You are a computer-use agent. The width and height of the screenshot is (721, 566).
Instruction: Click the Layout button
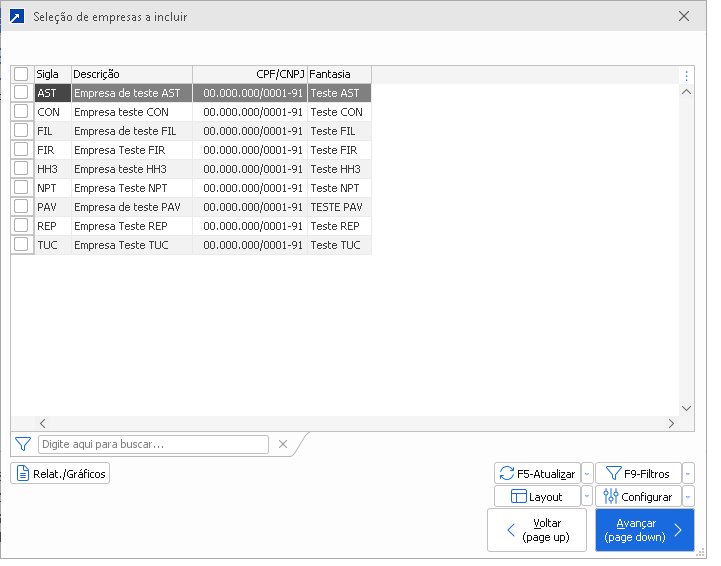(537, 497)
